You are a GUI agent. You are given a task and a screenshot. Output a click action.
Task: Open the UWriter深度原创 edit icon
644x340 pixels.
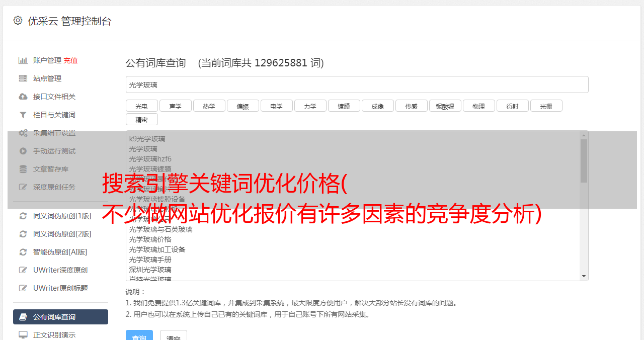23,270
